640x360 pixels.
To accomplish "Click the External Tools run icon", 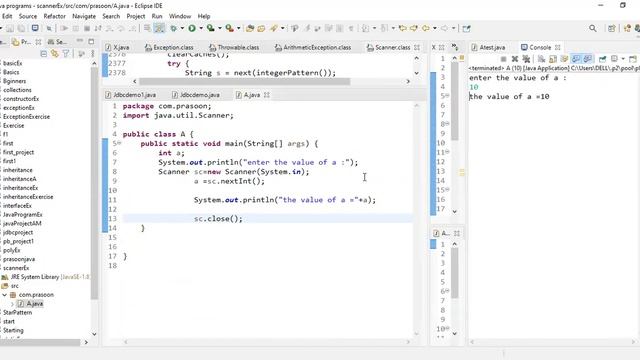I will [x=230, y=28].
